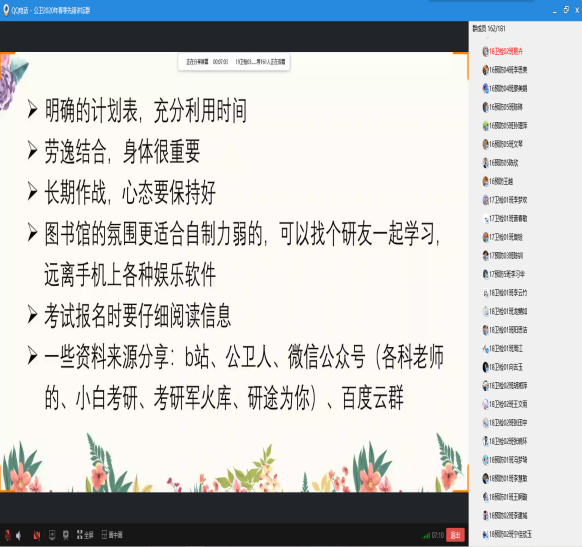The width and height of the screenshot is (582, 547).
Task: Click the QQ phone icon in title bar
Action: click(6, 10)
